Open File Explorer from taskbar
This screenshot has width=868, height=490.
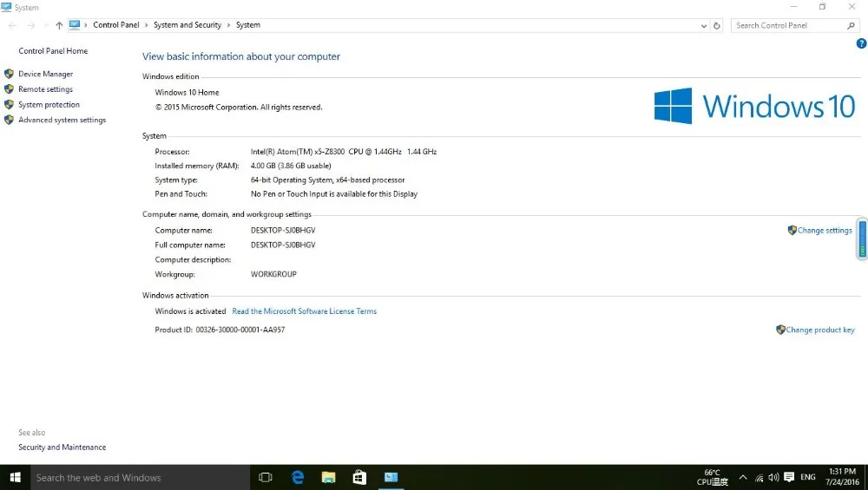[328, 477]
